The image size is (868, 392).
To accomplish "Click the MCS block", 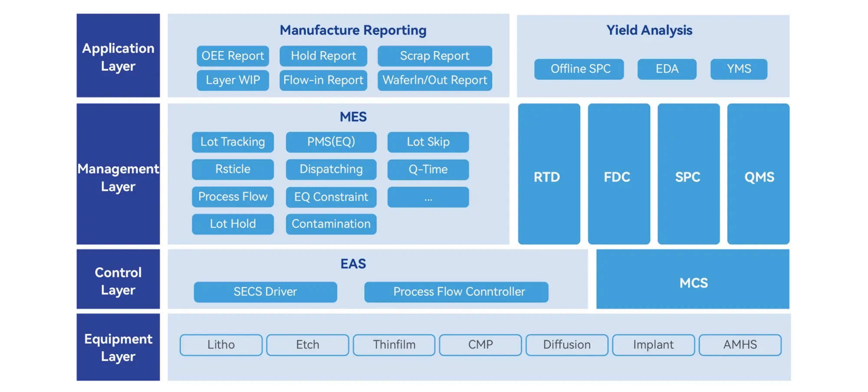I will click(x=693, y=279).
